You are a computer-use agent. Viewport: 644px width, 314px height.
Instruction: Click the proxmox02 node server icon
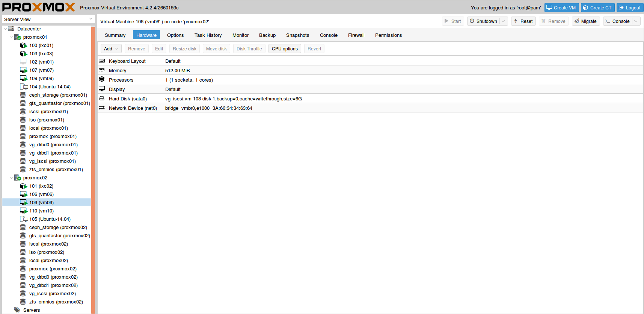pos(17,178)
